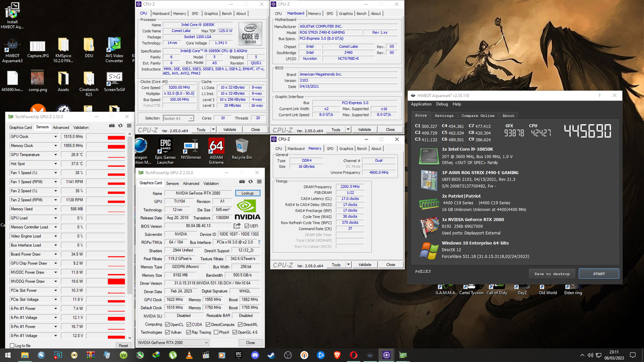The width and height of the screenshot is (644, 362).
Task: Click camera icon in GPU-Z Graphics Card window
Action: [x=242, y=182]
